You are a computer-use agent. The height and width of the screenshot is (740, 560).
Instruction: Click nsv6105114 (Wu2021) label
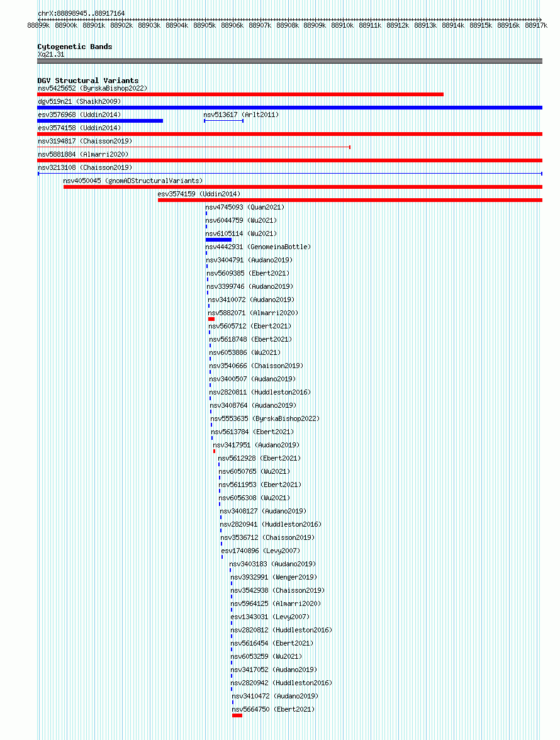(241, 233)
